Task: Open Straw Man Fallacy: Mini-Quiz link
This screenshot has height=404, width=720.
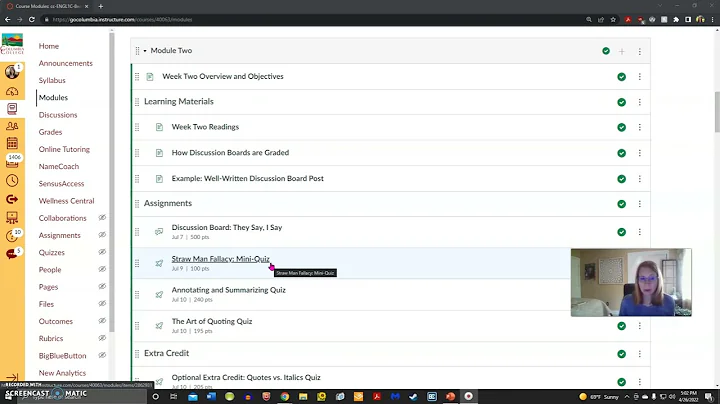Action: (x=220, y=259)
